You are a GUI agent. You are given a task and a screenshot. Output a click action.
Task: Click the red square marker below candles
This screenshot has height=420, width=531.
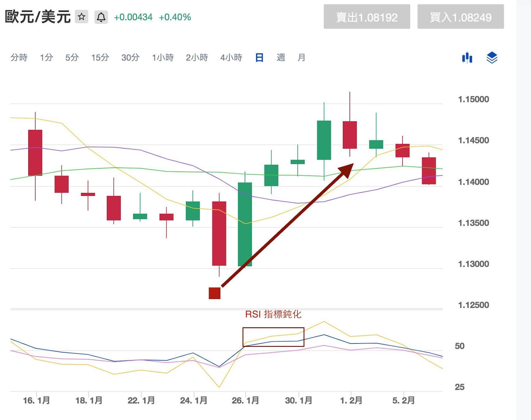(x=214, y=293)
